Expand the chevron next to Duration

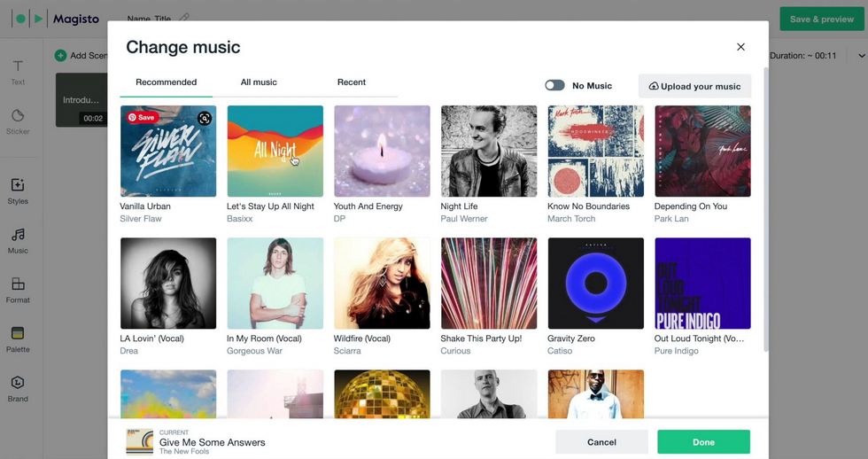point(861,55)
